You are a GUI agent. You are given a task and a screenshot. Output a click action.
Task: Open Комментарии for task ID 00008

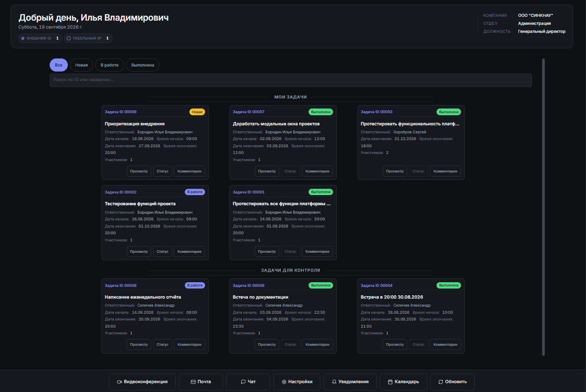189,344
